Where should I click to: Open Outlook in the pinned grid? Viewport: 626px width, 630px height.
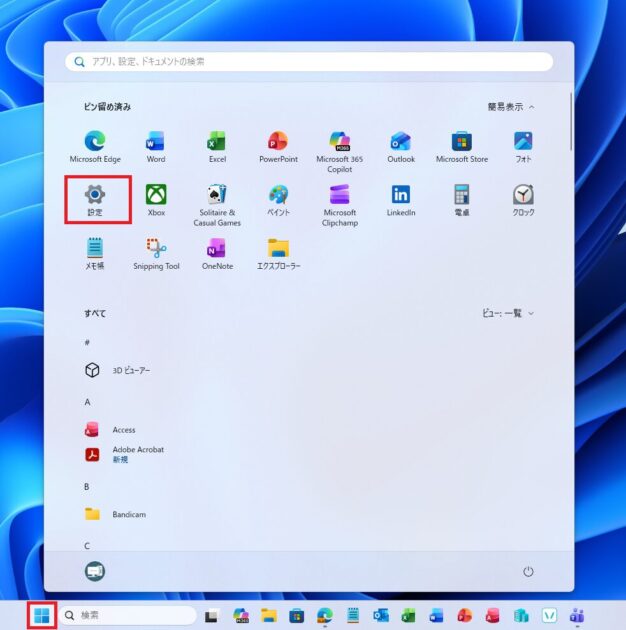(x=401, y=147)
